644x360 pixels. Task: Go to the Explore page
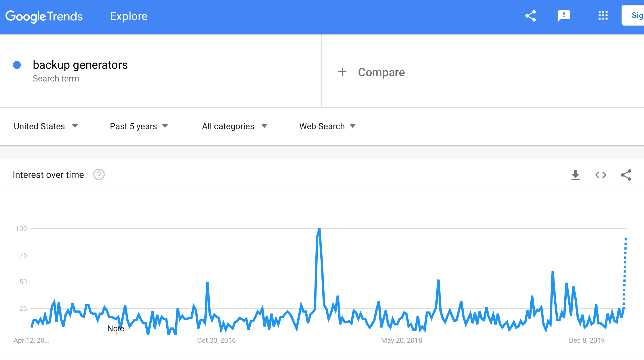(129, 16)
